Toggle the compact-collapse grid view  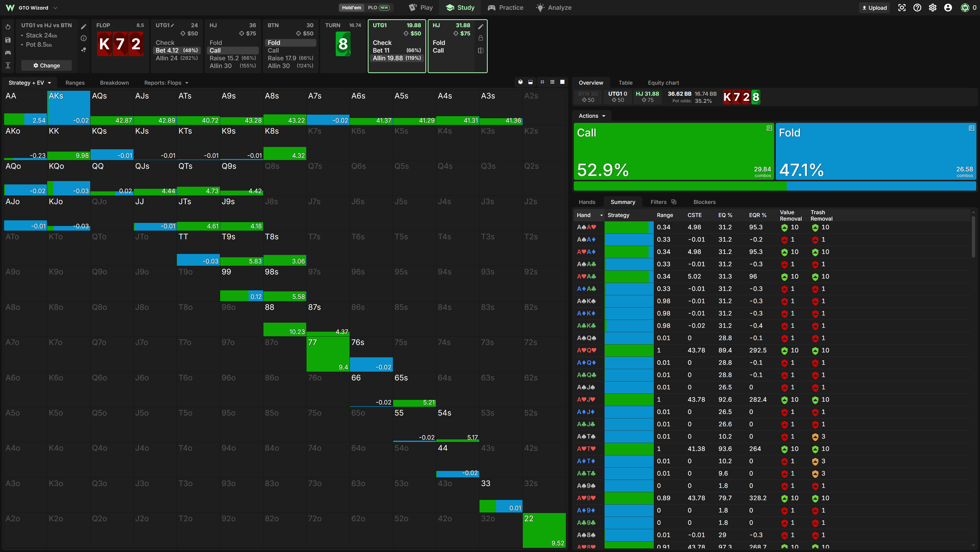coord(543,82)
